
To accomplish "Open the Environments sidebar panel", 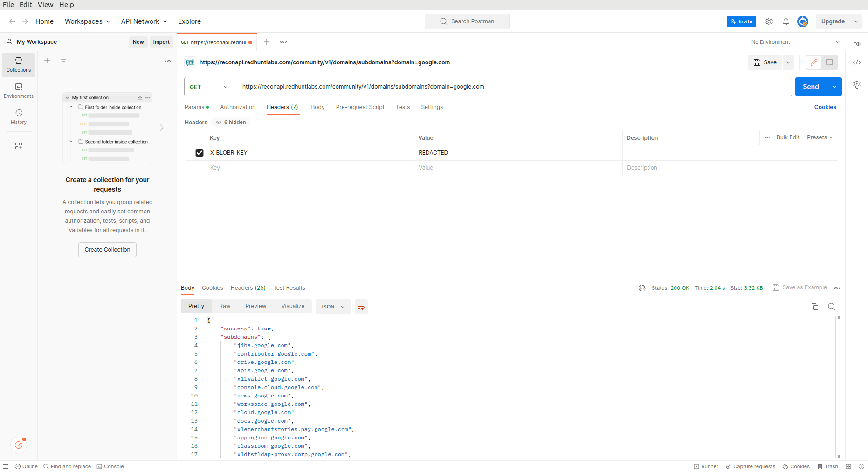I will pos(19,90).
